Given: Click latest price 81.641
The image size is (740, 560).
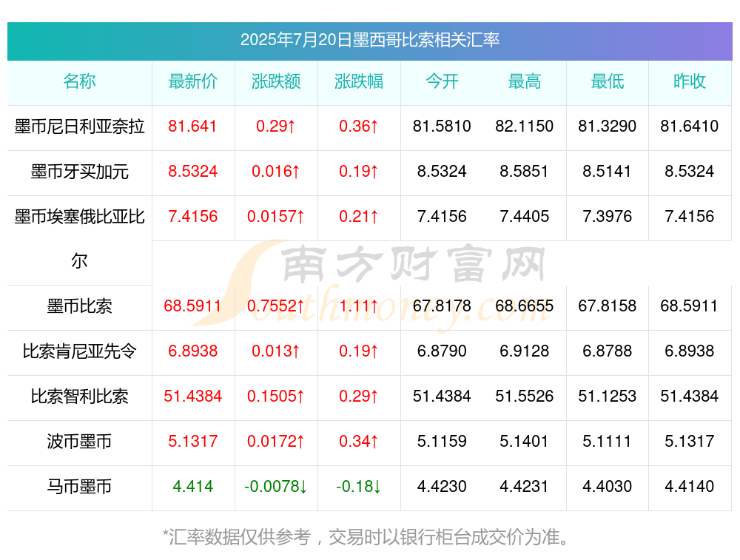Looking at the screenshot, I should pos(192,126).
